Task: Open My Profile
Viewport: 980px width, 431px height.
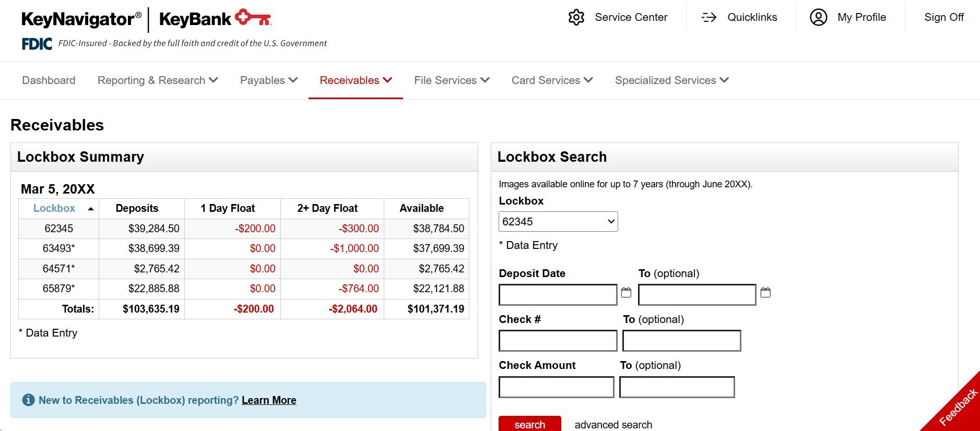Action: coord(861,17)
